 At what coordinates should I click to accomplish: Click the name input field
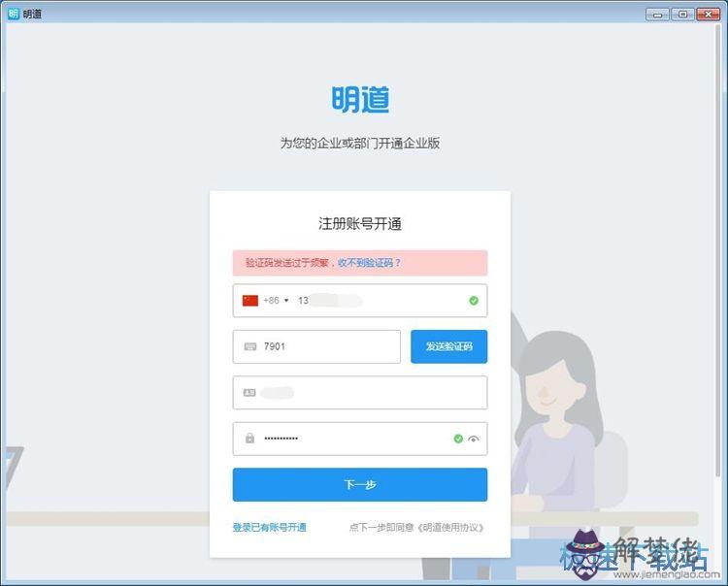point(360,393)
